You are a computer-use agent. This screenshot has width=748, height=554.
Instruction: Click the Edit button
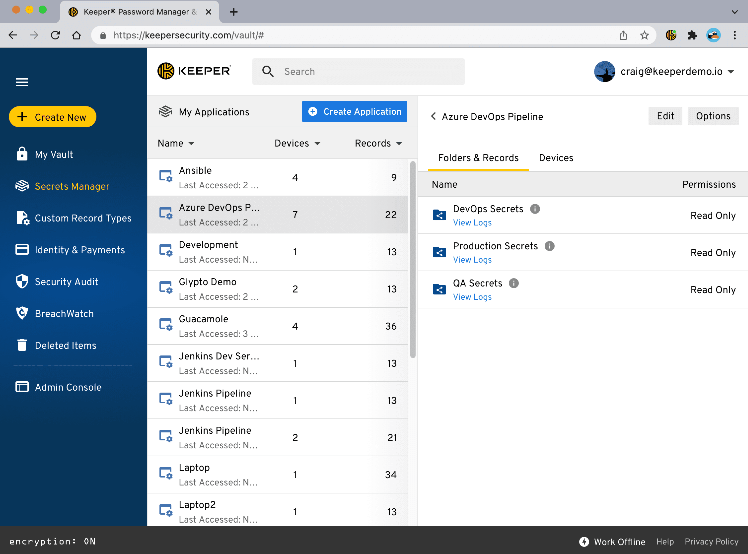pyautogui.click(x=665, y=116)
